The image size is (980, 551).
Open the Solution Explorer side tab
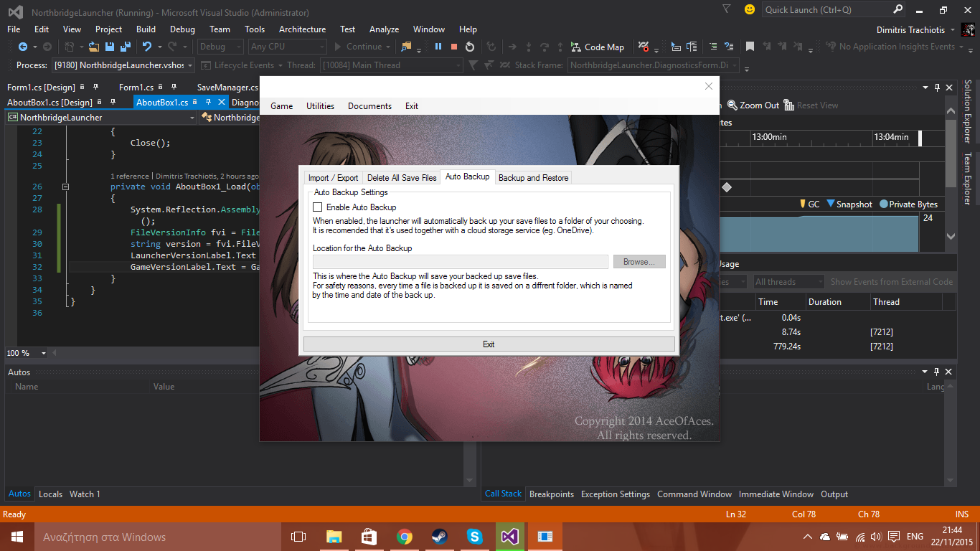click(x=967, y=112)
